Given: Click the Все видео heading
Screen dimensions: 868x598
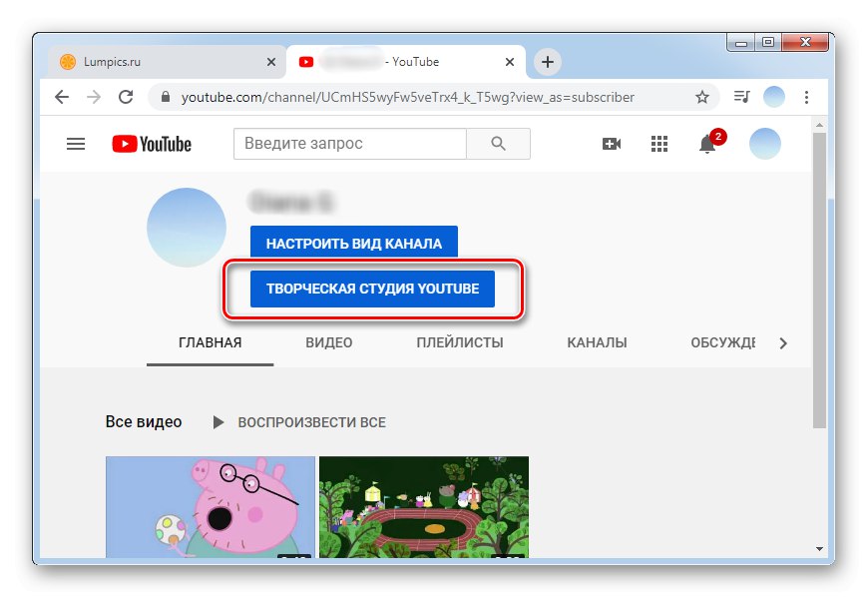Looking at the screenshot, I should tap(144, 422).
